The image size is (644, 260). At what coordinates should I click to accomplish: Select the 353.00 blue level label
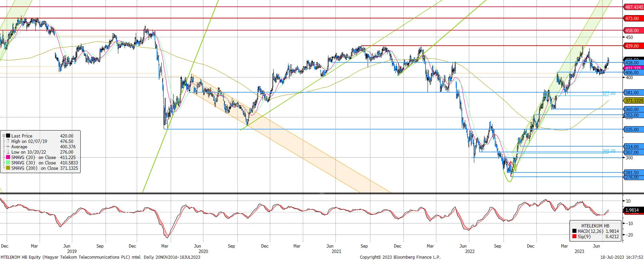(x=633, y=115)
